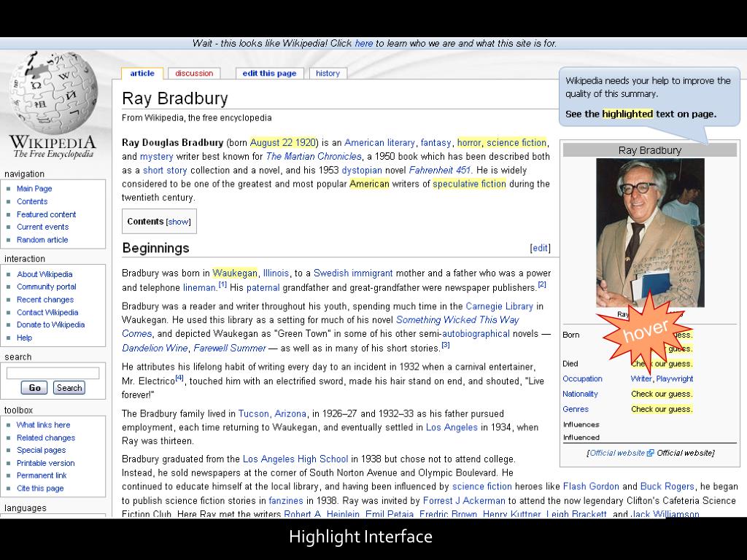This screenshot has width=747, height=560.
Task: Open Los Angeles High School link
Action: 295,459
